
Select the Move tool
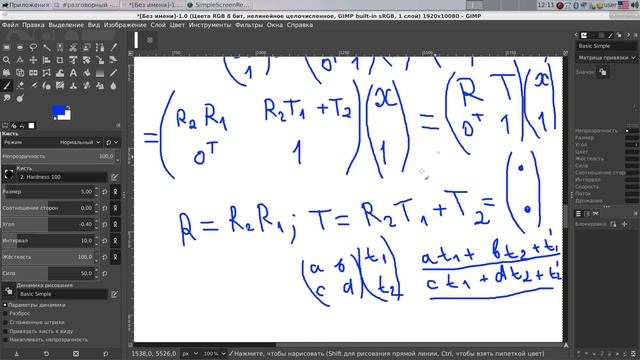(x=33, y=60)
